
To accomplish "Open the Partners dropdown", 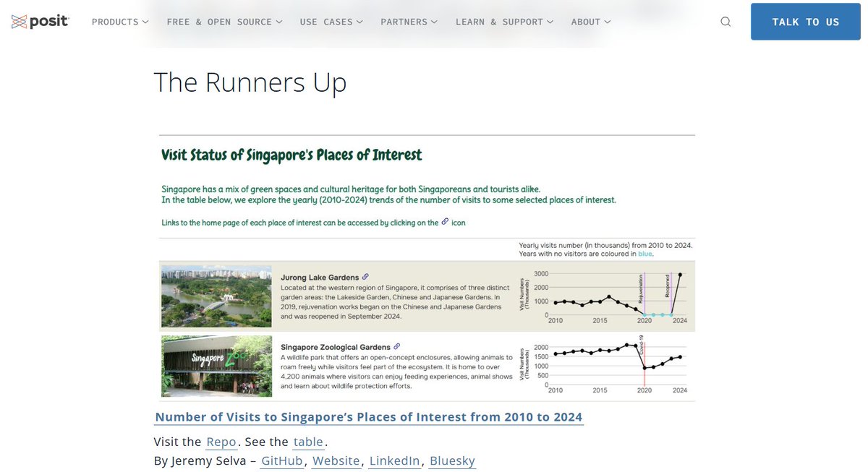I will pos(409,22).
